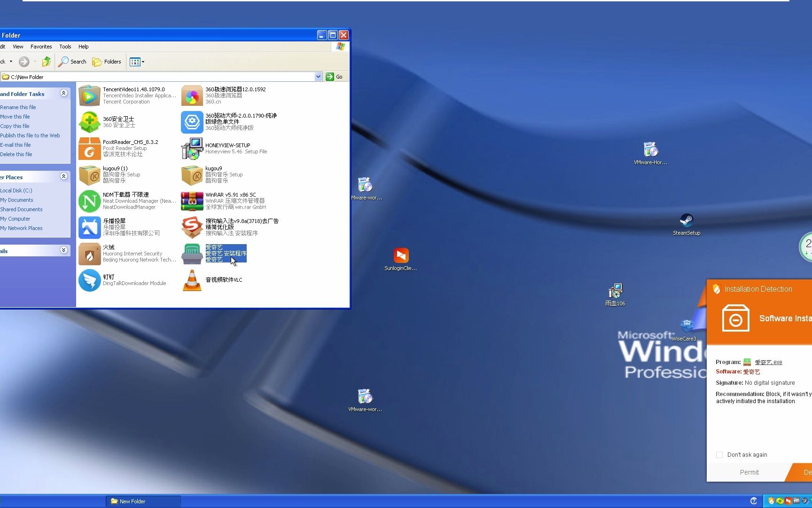The width and height of the screenshot is (812, 508).
Task: Select the 360极速浏览器 icon
Action: tap(192, 96)
